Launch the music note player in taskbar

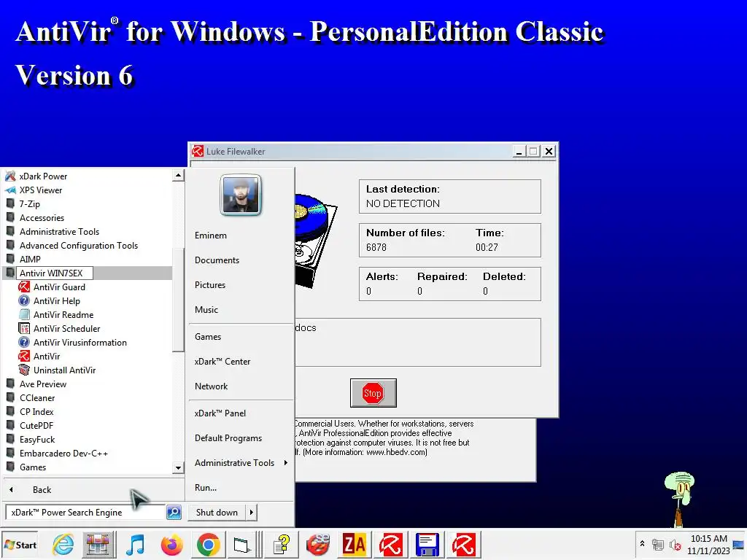coord(135,545)
